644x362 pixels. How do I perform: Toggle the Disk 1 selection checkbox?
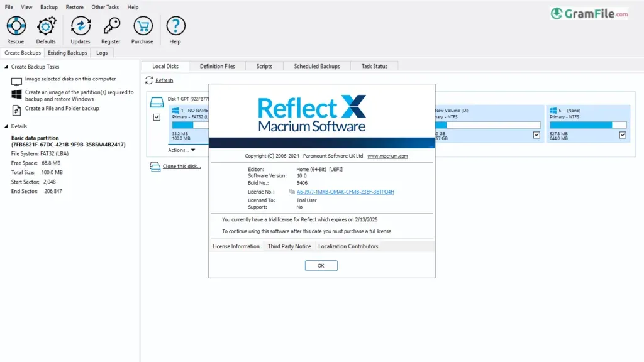point(157,118)
